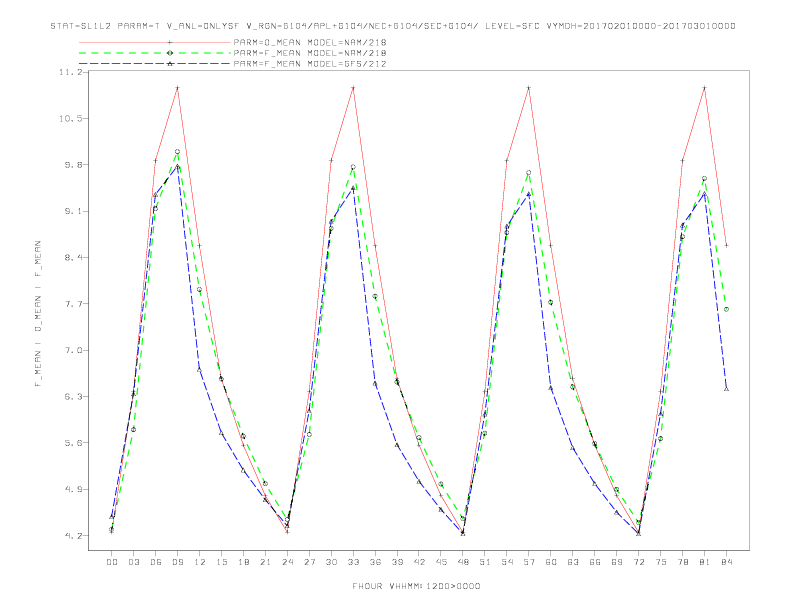Viewport: 792px width, 612px height.
Task: Click the x-axis tick label 09
Action: tap(178, 562)
